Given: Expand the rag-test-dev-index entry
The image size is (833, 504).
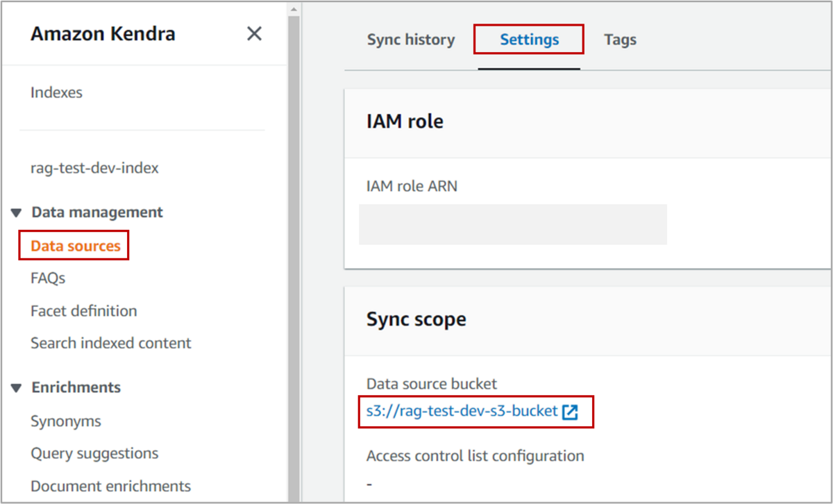Looking at the screenshot, I should pyautogui.click(x=94, y=167).
